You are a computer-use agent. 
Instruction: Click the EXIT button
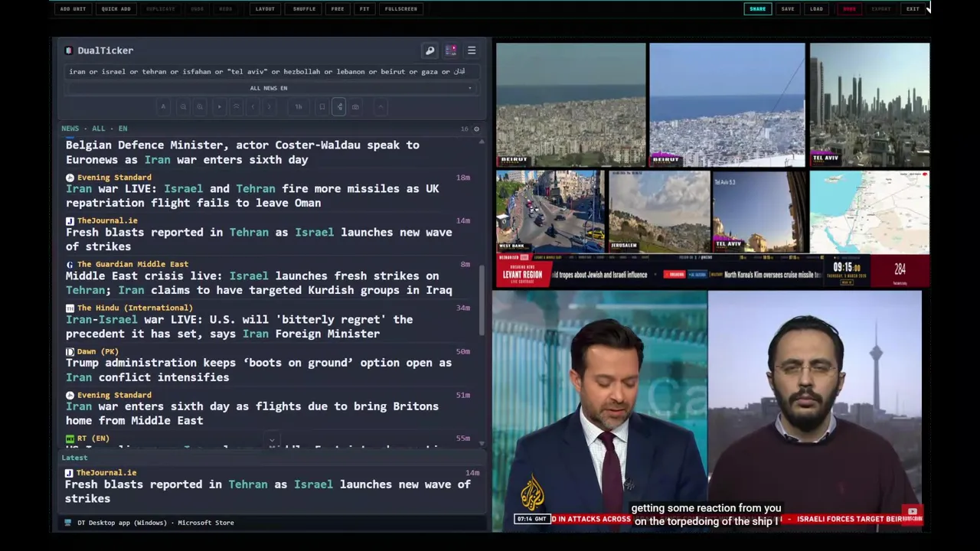pyautogui.click(x=913, y=9)
